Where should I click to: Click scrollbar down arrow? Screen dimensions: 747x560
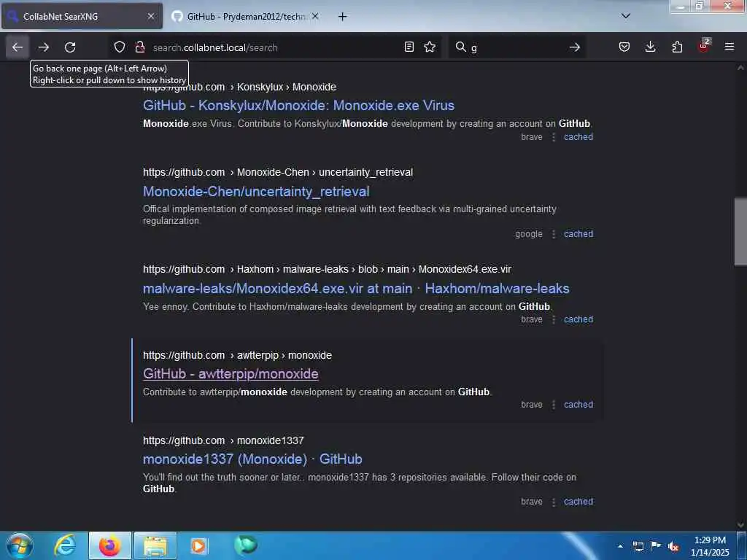point(740,525)
